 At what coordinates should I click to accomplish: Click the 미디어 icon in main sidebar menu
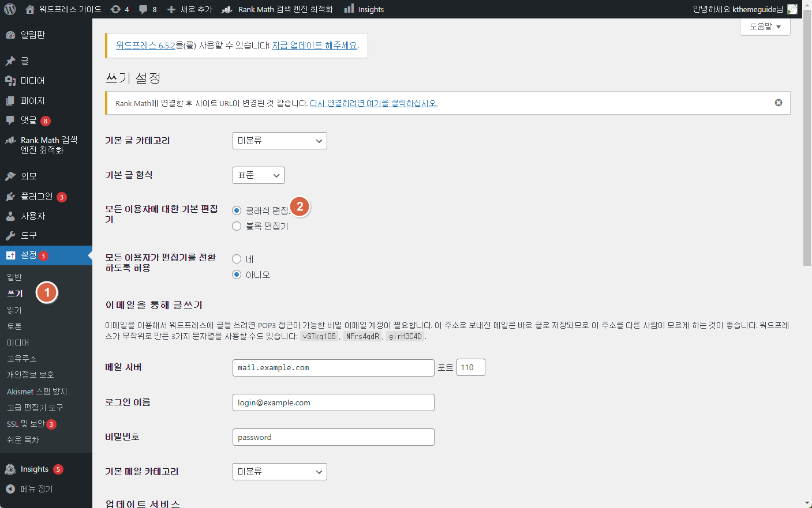pyautogui.click(x=10, y=81)
